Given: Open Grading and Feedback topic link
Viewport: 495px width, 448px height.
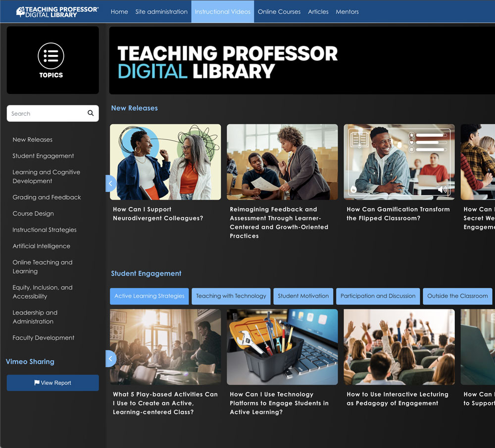Looking at the screenshot, I should tap(47, 197).
